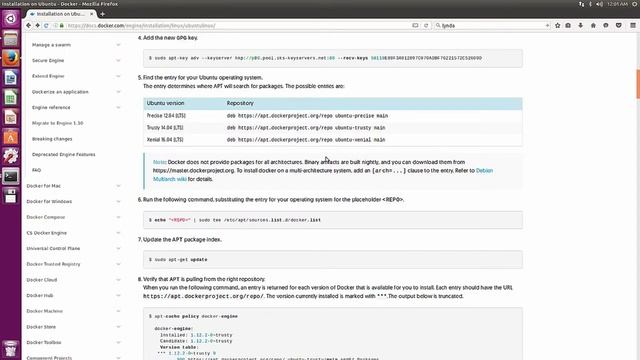Show bookmarks library icon in toolbar
Image resolution: width=640 pixels, height=360 pixels.
pyautogui.click(x=568, y=25)
